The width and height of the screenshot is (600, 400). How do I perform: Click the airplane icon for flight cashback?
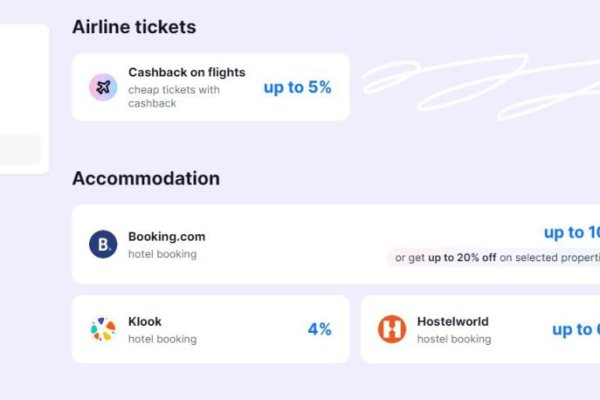pos(102,87)
